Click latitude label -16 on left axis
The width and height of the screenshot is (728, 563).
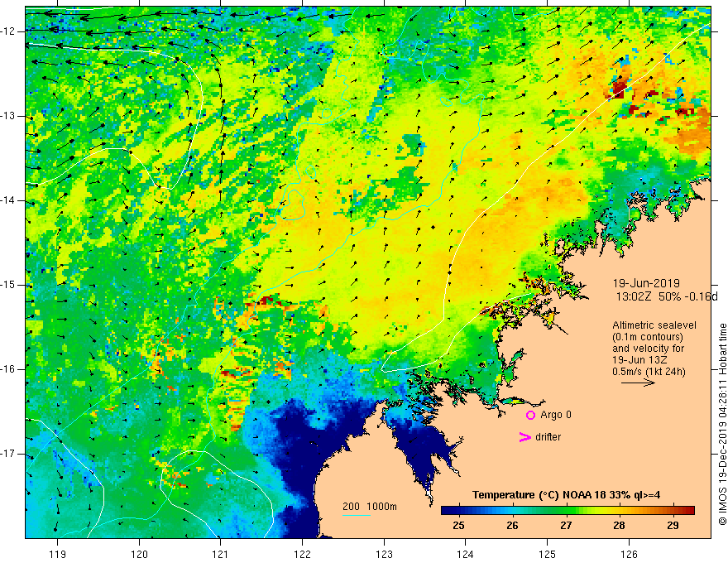8,369
